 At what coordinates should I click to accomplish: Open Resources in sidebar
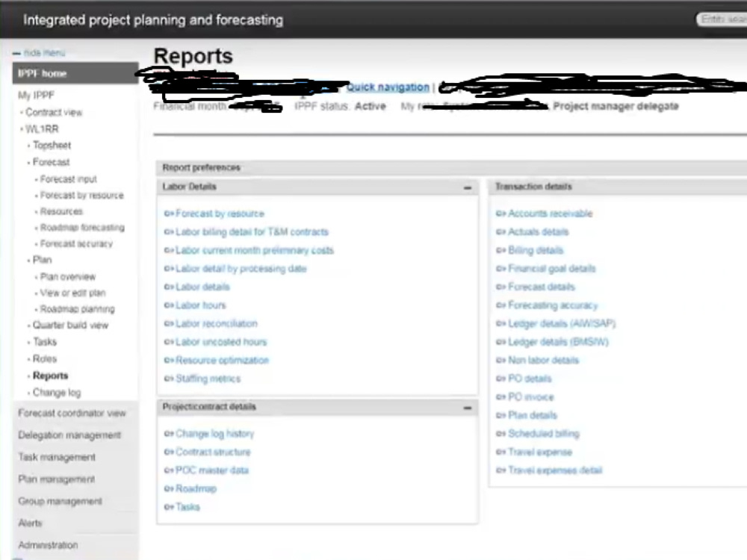click(61, 211)
